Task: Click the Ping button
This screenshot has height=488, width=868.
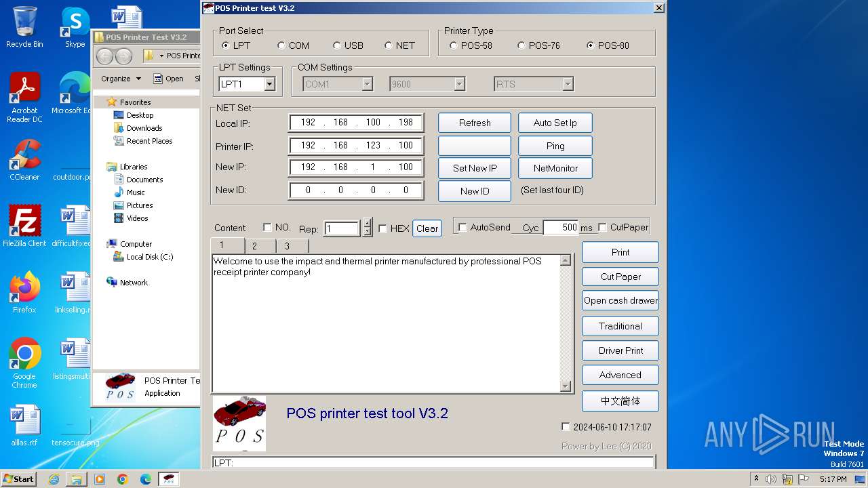Action: (x=555, y=146)
